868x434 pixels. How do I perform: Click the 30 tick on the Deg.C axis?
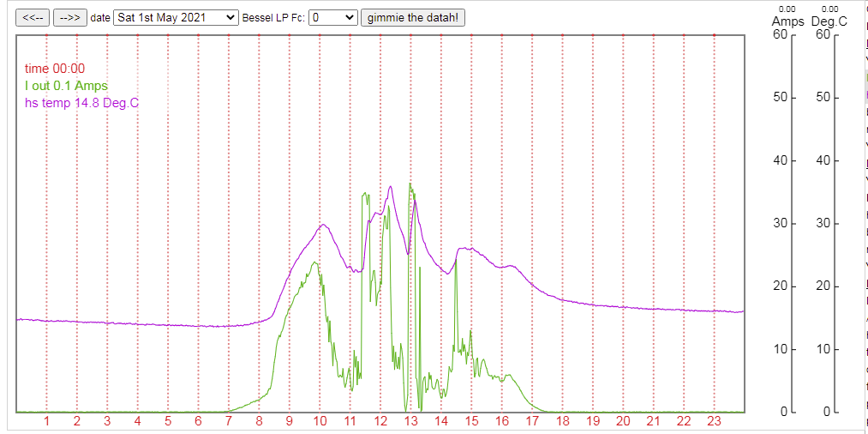pyautogui.click(x=822, y=223)
